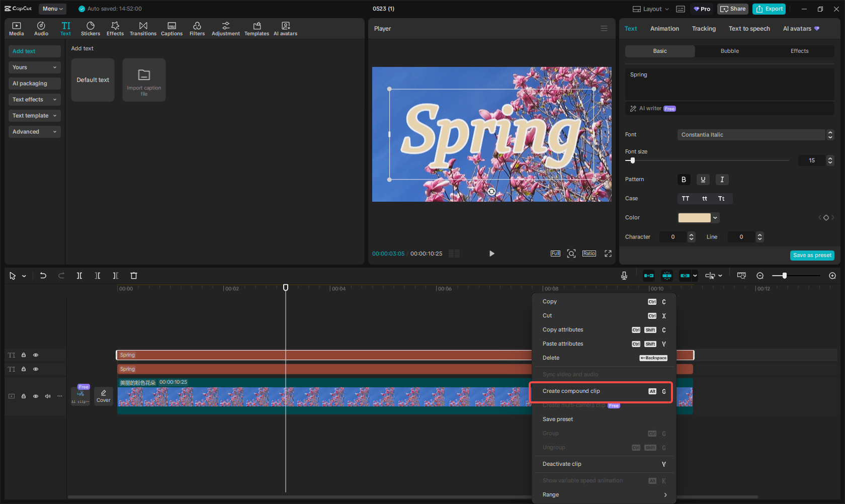
Task: Open the Audio panel
Action: tap(41, 29)
